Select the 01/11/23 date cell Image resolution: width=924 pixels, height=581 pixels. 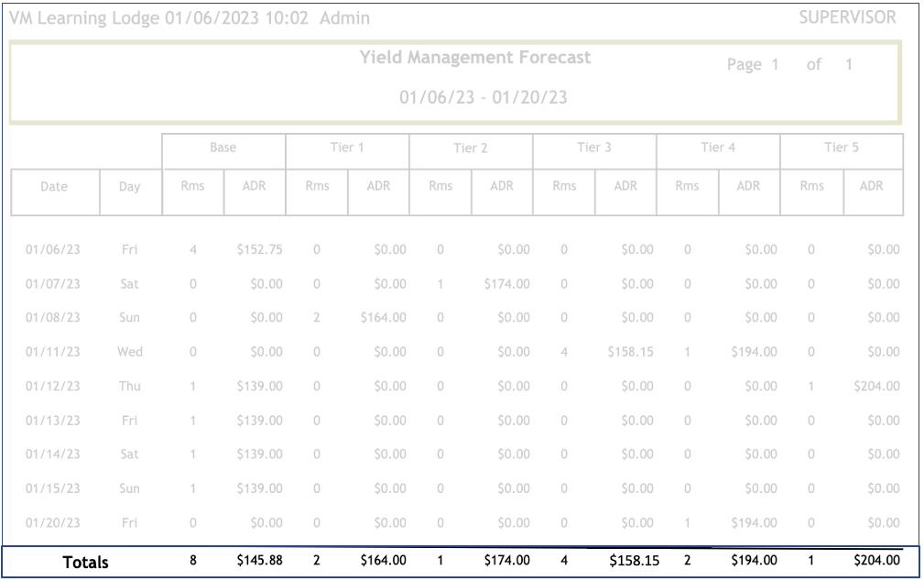pyautogui.click(x=53, y=352)
